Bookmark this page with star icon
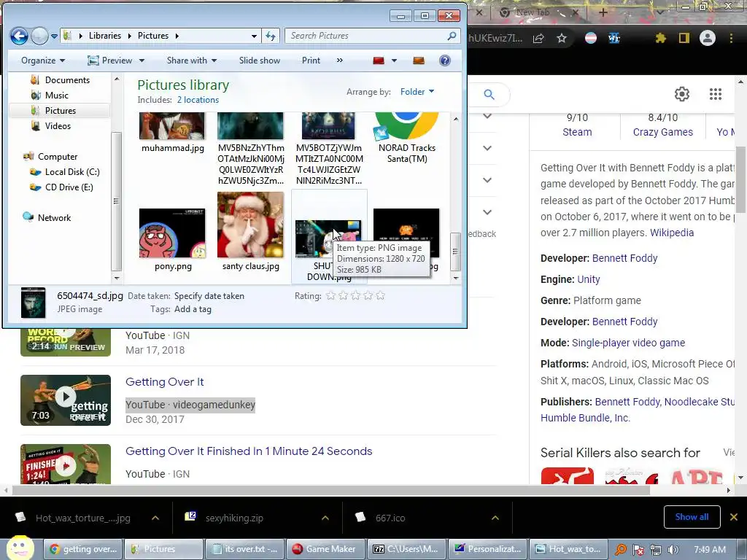Screen dimensions: 747x560 click(x=562, y=38)
